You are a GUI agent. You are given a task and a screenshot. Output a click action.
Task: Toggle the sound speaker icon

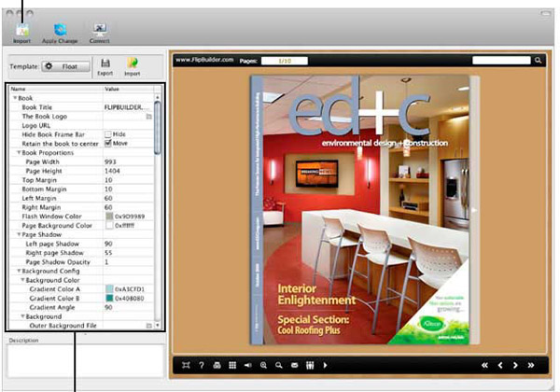(248, 365)
